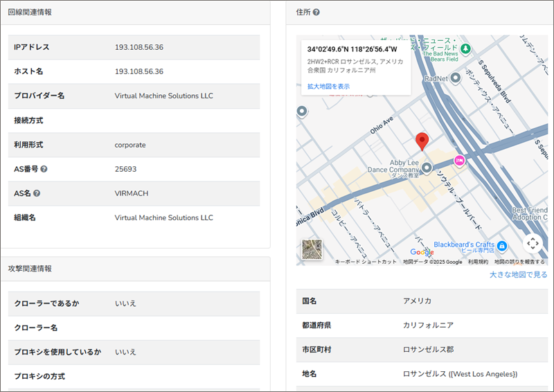Viewport: 554px width, 392px height.
Task: Click the 利用規約 link on map
Action: (478, 262)
